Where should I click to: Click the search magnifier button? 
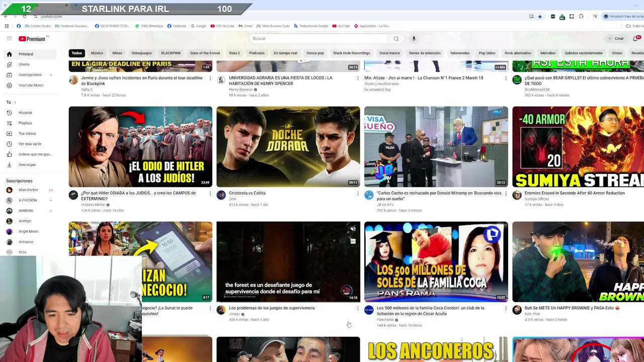396,39
